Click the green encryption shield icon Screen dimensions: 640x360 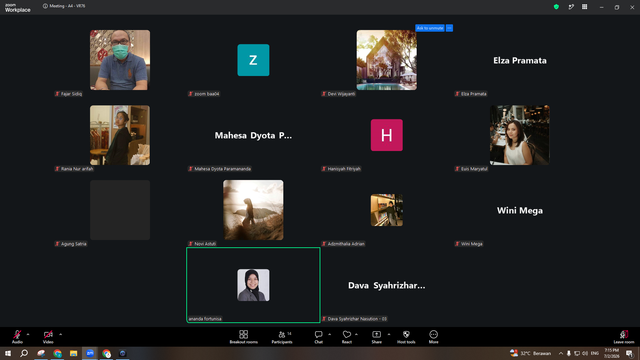coord(556,7)
